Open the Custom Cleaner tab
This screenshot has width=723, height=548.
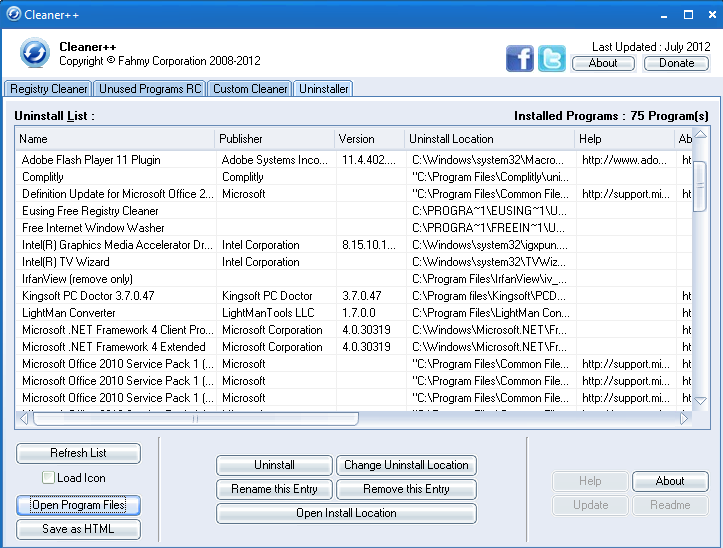(x=250, y=89)
